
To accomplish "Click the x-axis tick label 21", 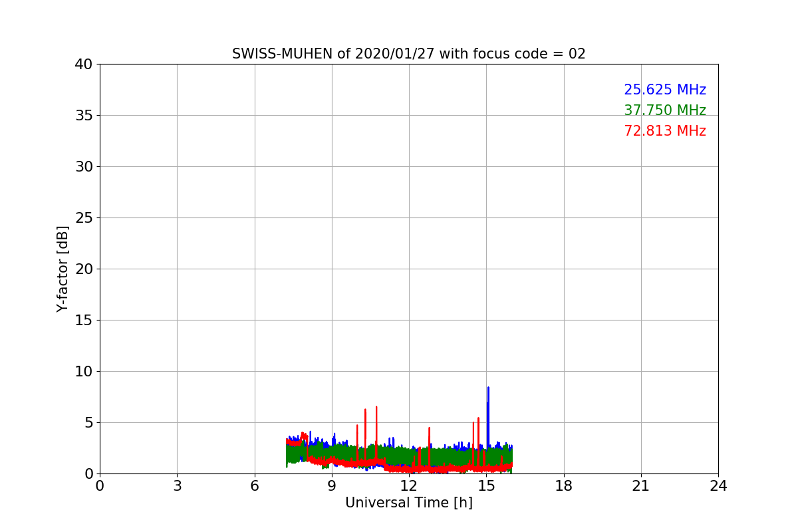I will click(x=641, y=486).
